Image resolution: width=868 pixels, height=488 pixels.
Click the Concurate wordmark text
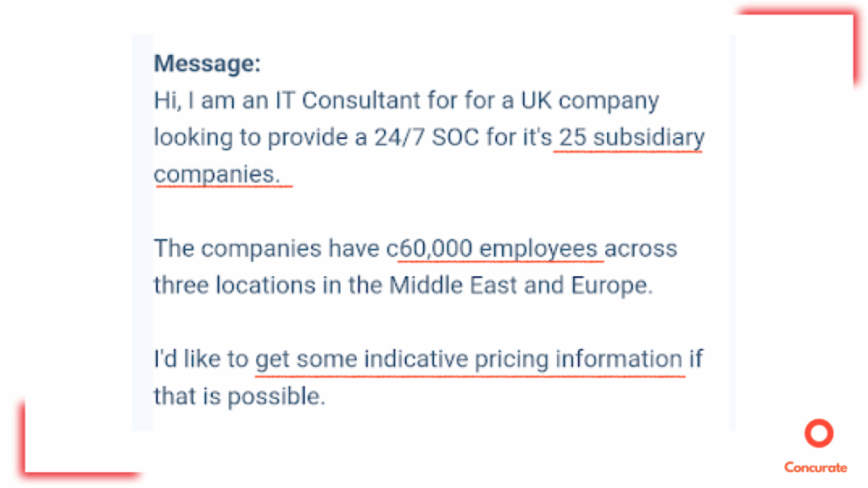(x=815, y=468)
